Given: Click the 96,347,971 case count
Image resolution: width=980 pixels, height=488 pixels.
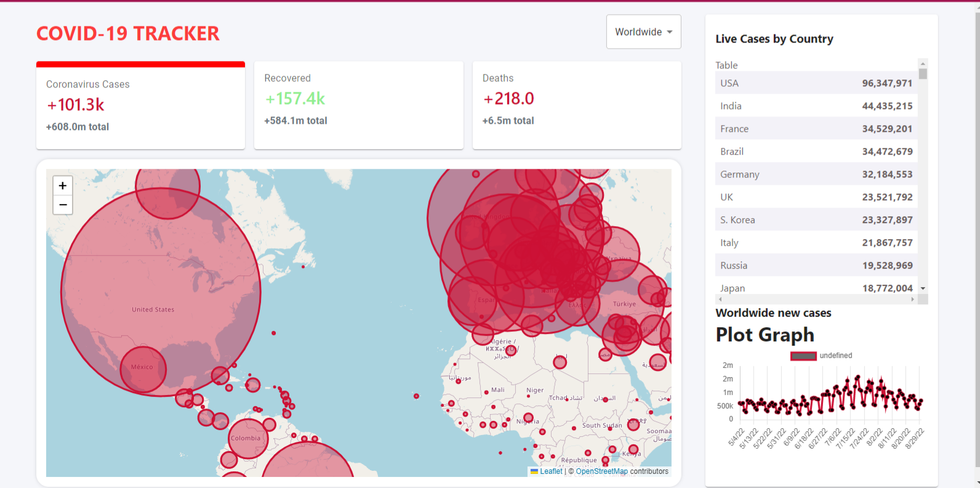Looking at the screenshot, I should click(887, 83).
